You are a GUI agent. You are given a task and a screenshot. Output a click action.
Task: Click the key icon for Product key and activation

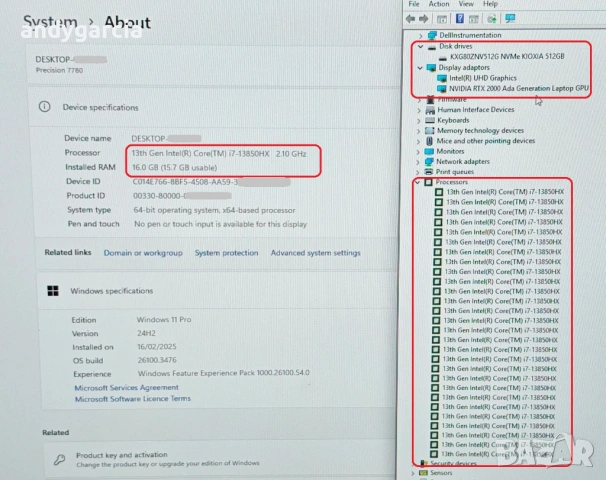pos(58,458)
